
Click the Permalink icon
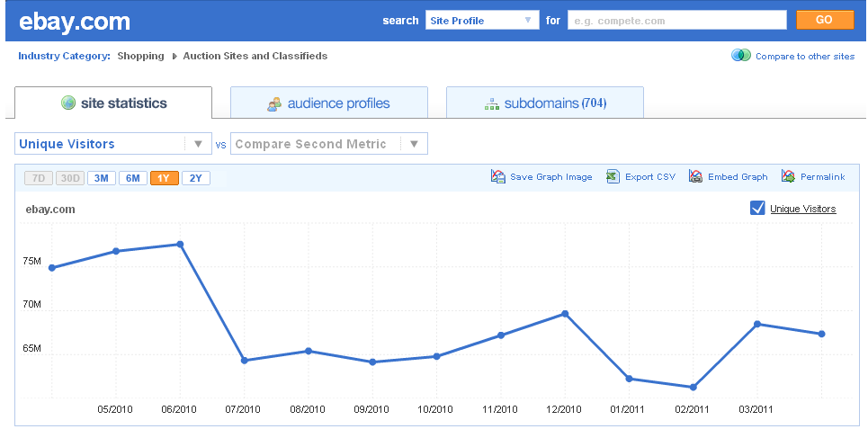click(x=788, y=176)
